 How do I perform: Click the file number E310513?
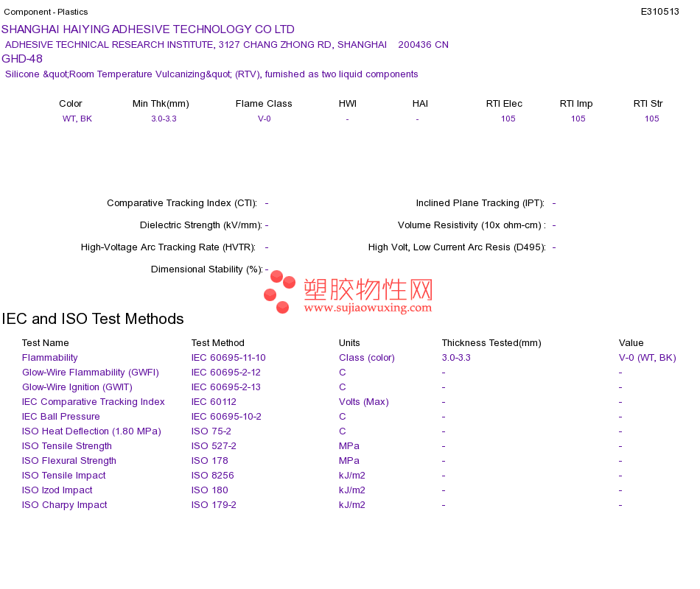(659, 12)
